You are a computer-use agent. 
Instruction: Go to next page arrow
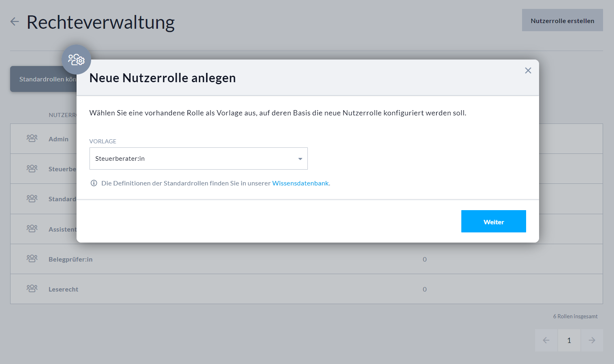592,340
